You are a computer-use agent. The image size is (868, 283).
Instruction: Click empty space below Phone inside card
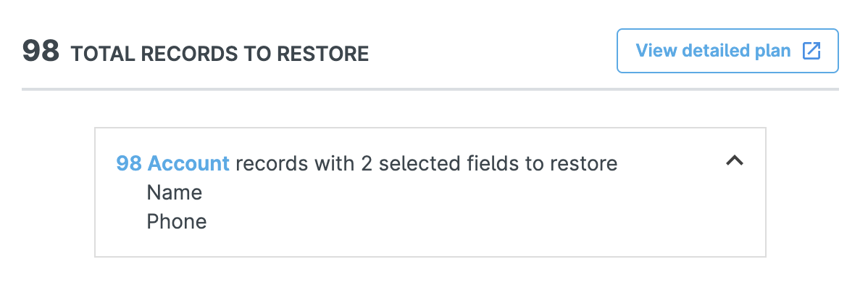tap(430, 244)
